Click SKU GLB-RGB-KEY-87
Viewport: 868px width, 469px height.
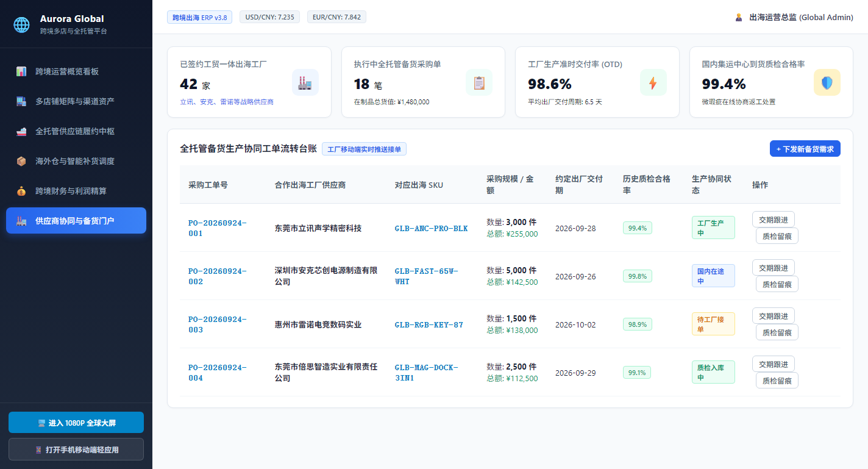pyautogui.click(x=429, y=324)
